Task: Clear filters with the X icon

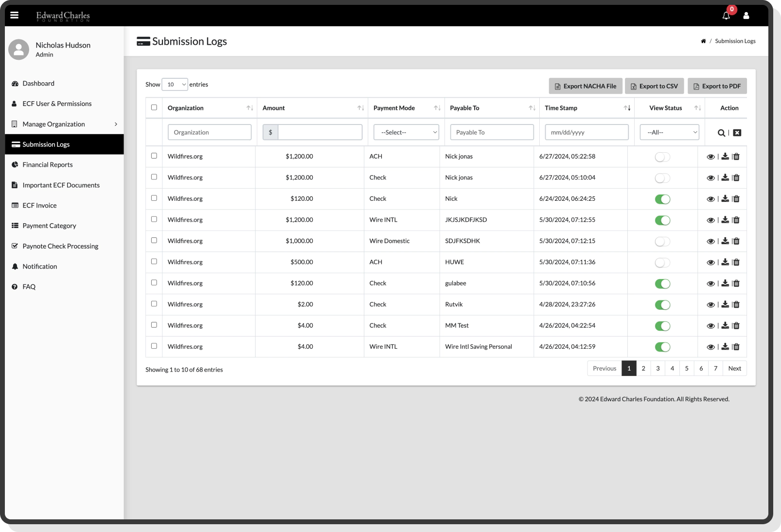Action: (x=737, y=133)
